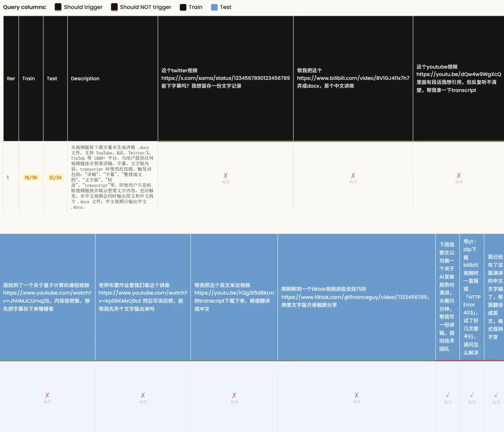Viewport: 504px width, 432px height.
Task: Click the Test column header
Action: (x=55, y=78)
